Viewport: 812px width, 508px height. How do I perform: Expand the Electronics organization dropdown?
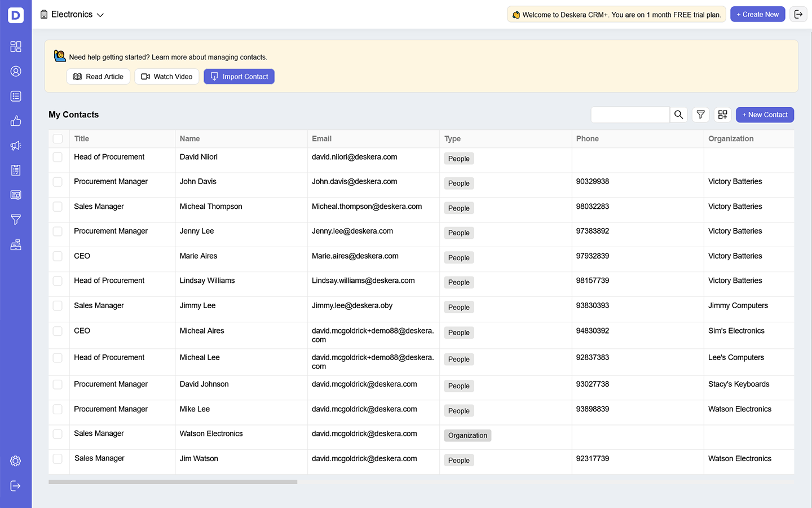click(72, 15)
